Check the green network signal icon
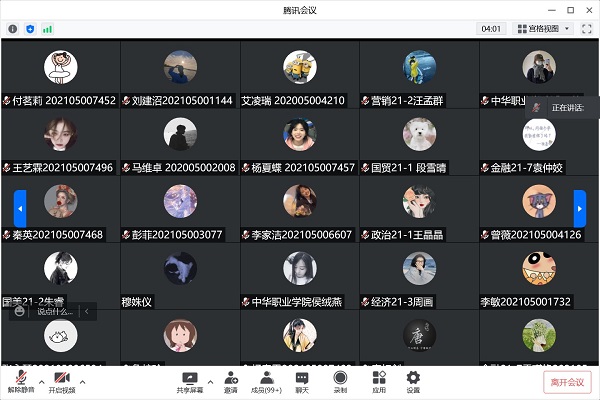Screen dimensions: 600x400 pos(47,29)
